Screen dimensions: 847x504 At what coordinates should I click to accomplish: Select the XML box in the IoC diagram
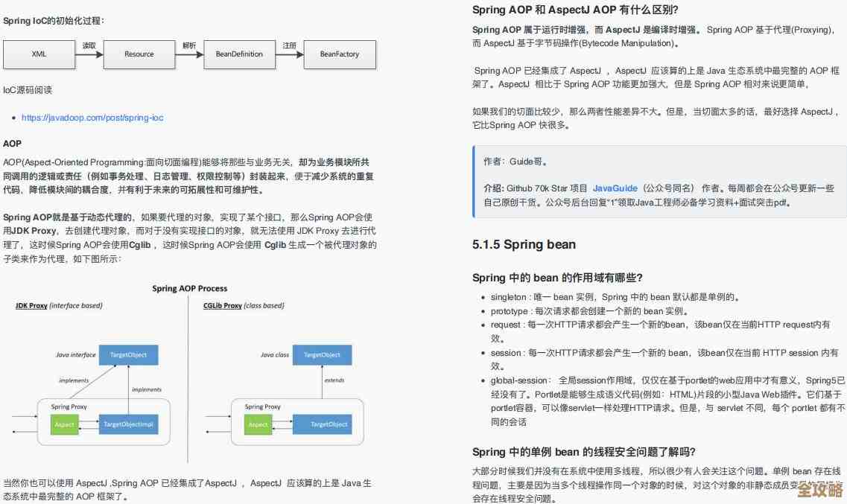39,54
